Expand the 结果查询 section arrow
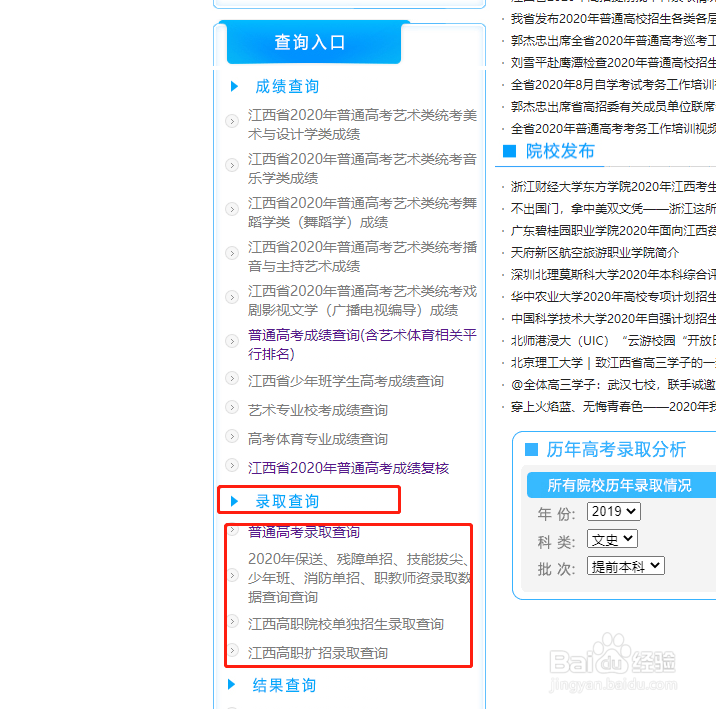The height and width of the screenshot is (709, 716). (x=232, y=684)
